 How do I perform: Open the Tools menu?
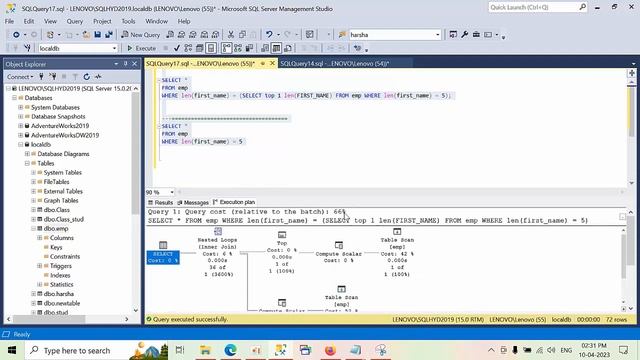pos(128,21)
